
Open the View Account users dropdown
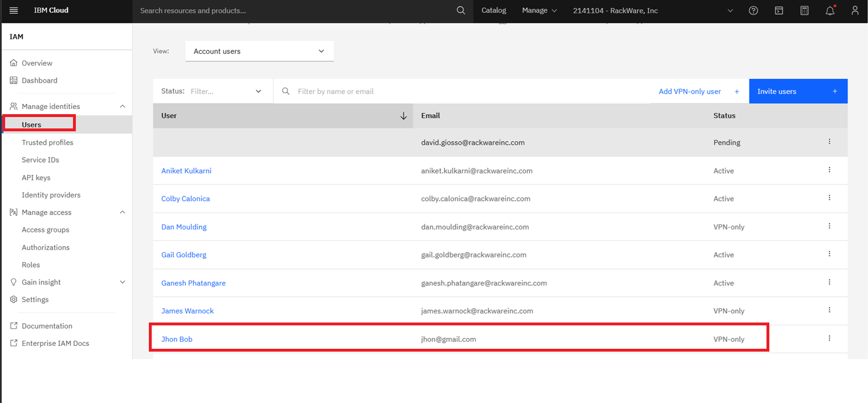tap(259, 51)
